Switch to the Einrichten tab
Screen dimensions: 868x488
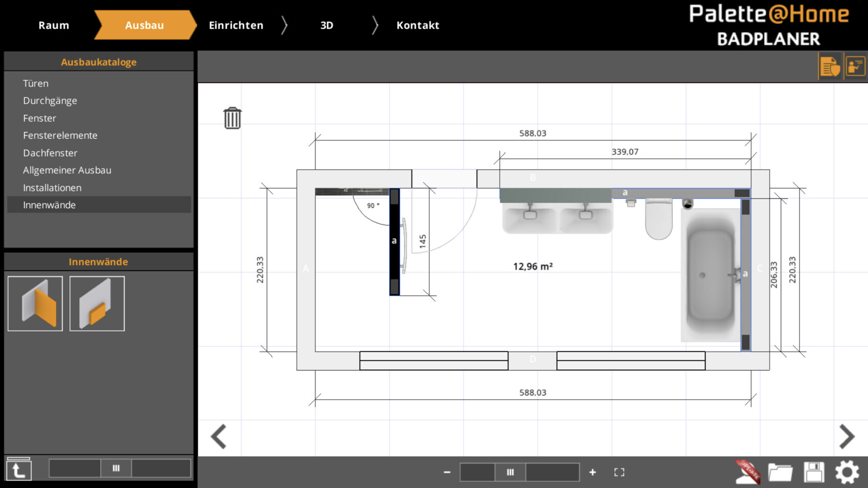(236, 25)
